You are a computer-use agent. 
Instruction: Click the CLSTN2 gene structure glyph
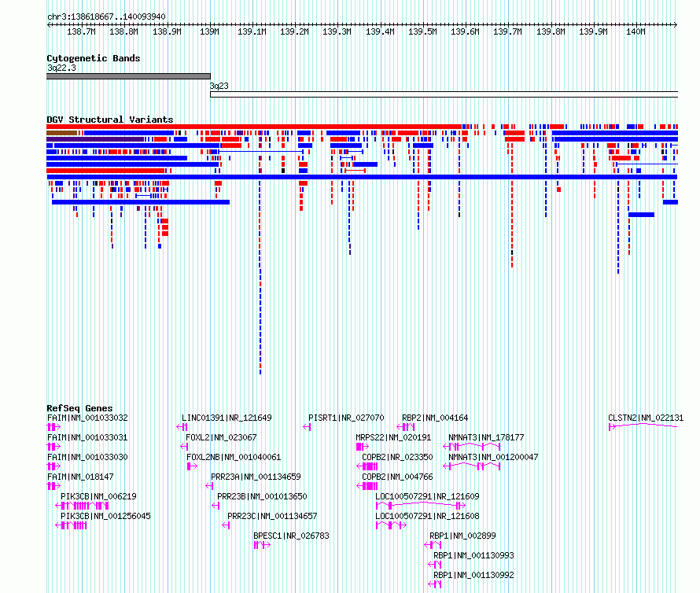(643, 427)
